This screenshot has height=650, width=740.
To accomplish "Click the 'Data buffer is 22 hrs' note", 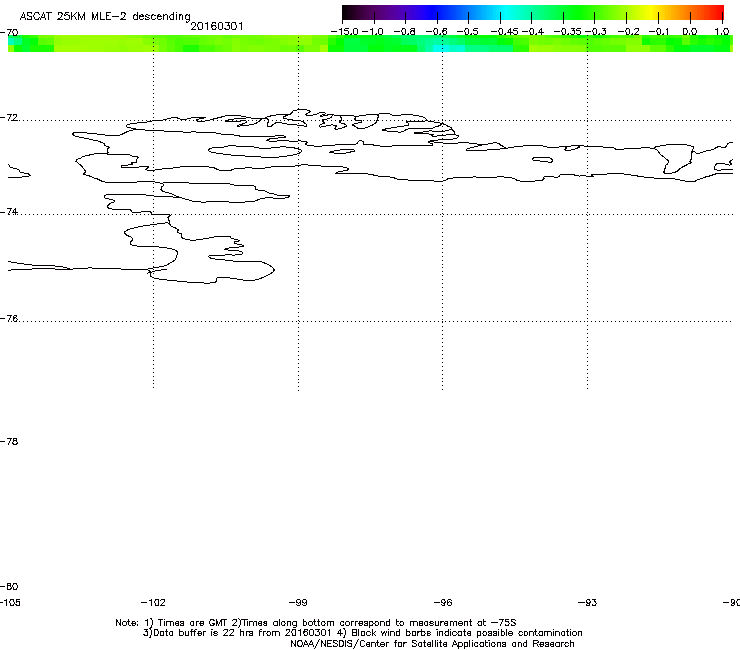I will 362,633.
